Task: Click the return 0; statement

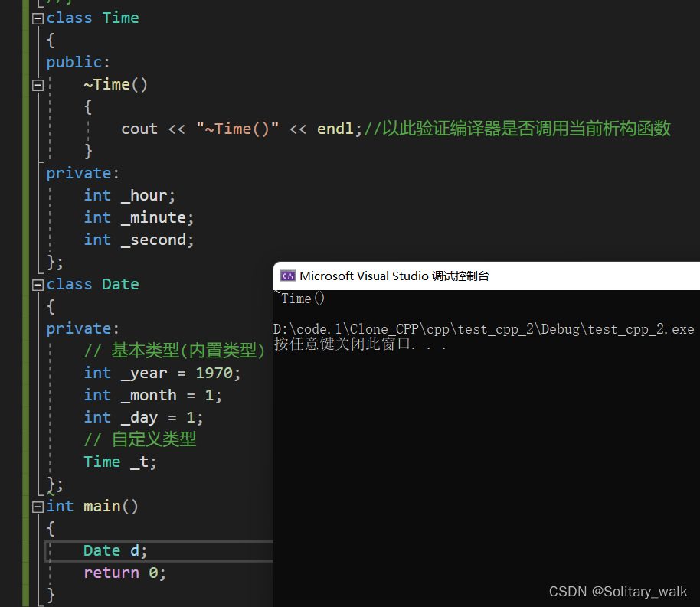Action: pyautogui.click(x=125, y=573)
